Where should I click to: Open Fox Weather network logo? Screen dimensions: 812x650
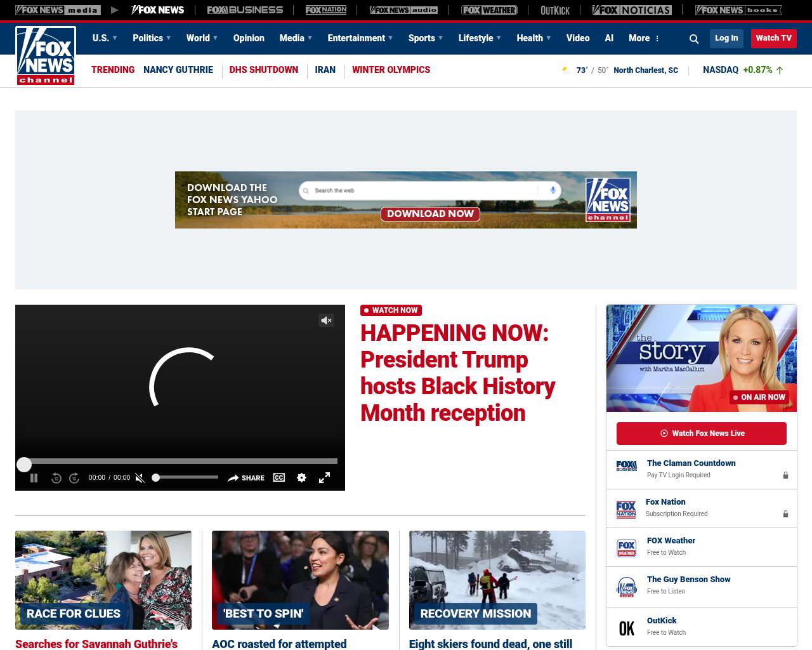click(x=489, y=10)
